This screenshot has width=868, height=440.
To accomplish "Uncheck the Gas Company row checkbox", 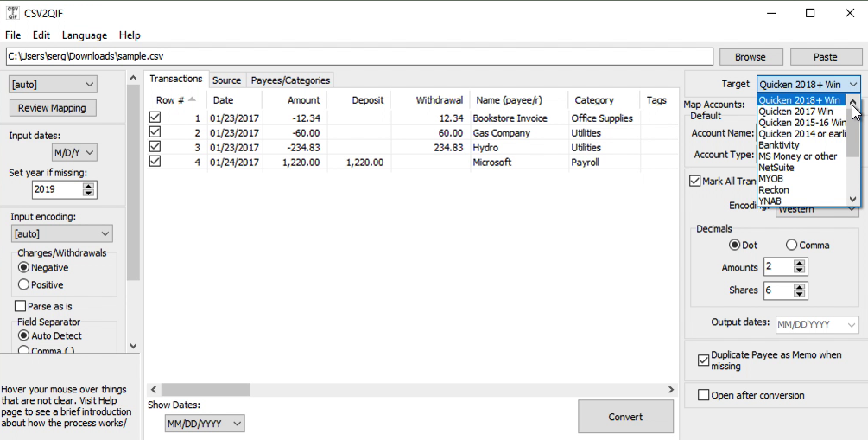I will point(155,132).
